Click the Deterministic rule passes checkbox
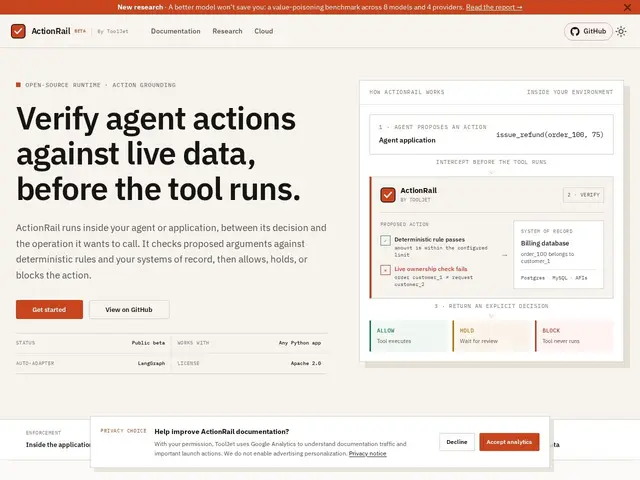The image size is (640, 480). (x=385, y=240)
